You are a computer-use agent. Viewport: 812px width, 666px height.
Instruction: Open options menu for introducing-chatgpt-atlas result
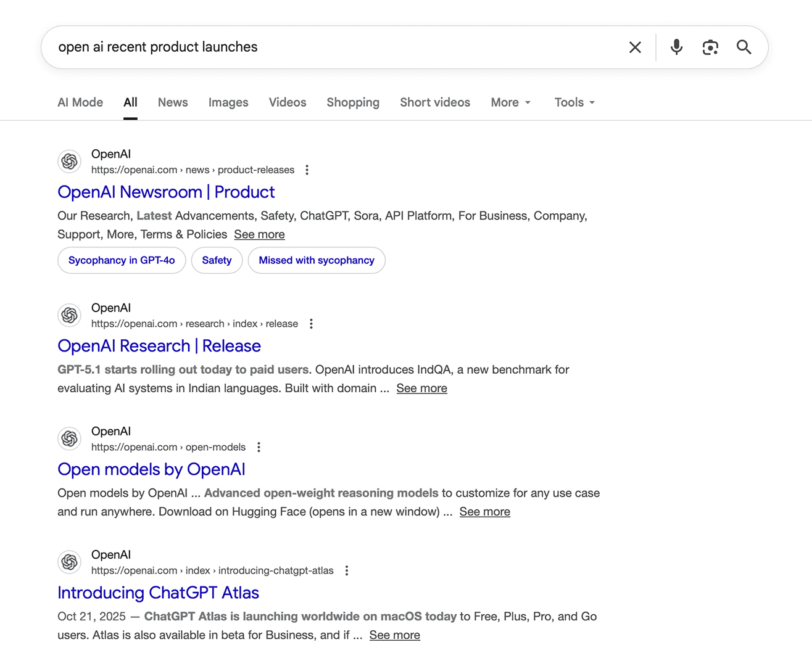pos(347,571)
